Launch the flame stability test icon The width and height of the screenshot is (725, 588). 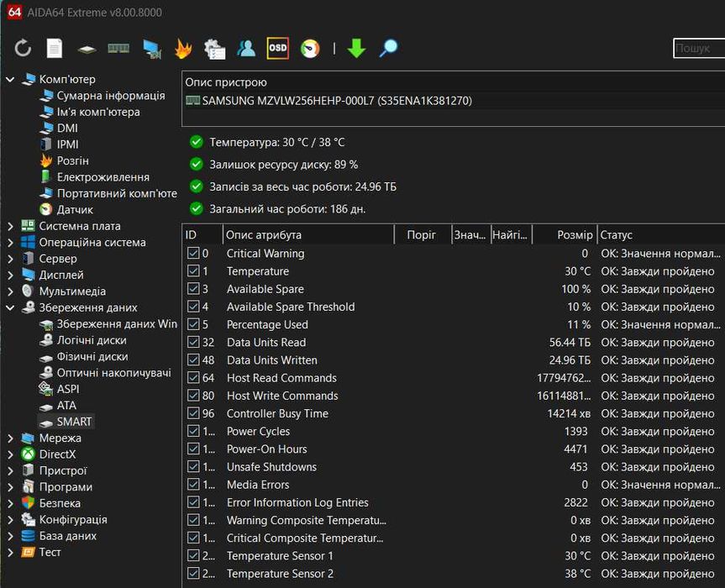click(x=183, y=49)
